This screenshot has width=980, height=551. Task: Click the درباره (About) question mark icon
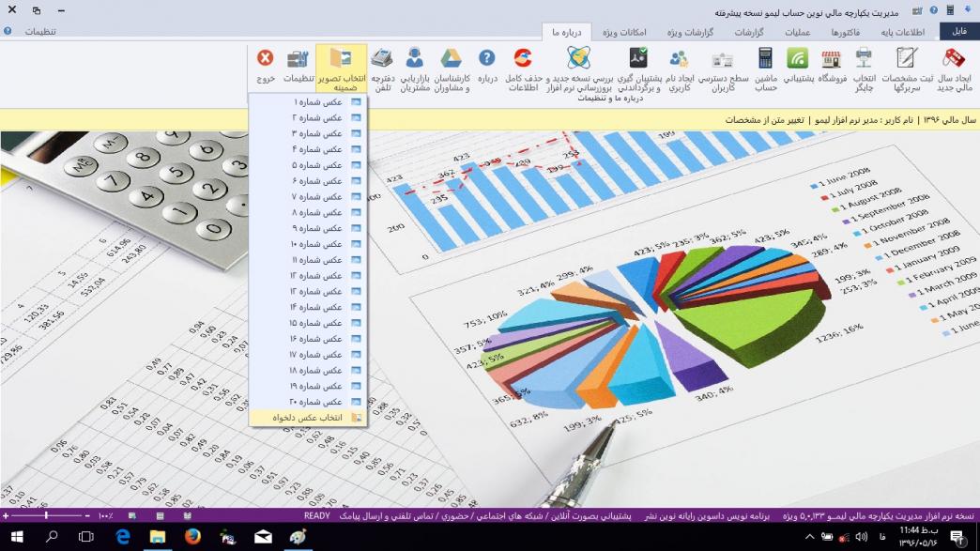[487, 65]
